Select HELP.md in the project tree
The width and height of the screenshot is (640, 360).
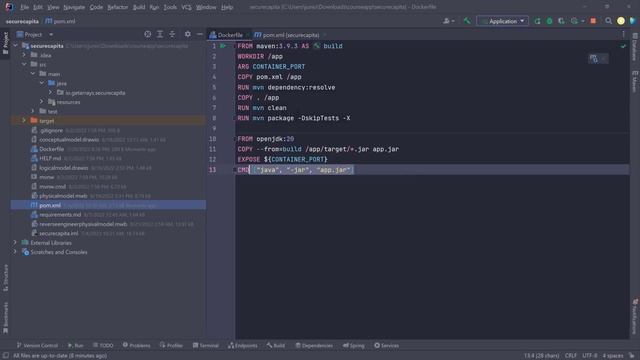[x=50, y=158]
